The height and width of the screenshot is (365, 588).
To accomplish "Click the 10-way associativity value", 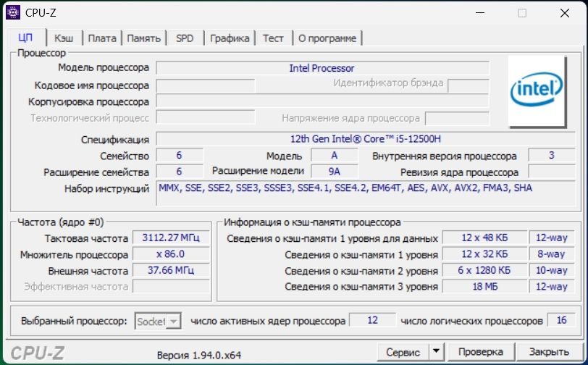I will tap(552, 270).
